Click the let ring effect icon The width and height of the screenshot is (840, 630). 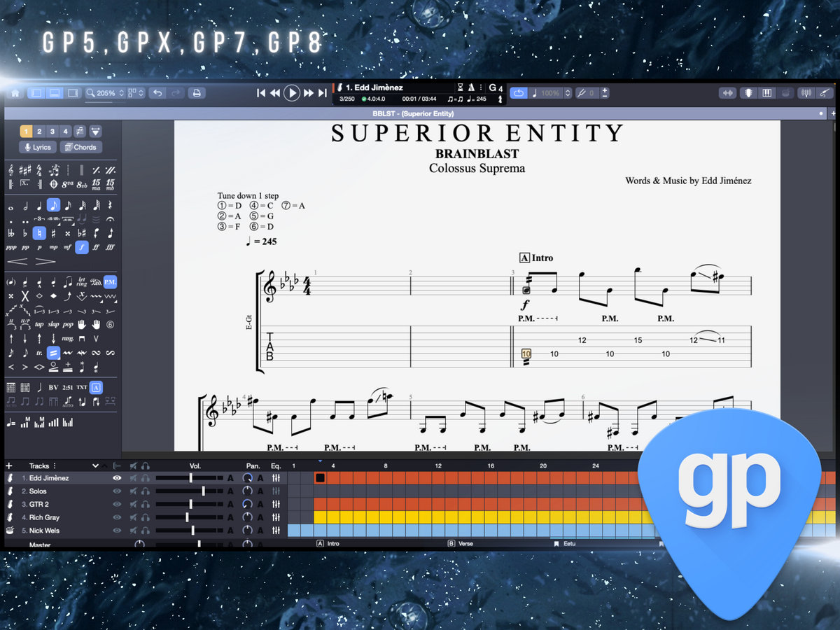[x=81, y=281]
